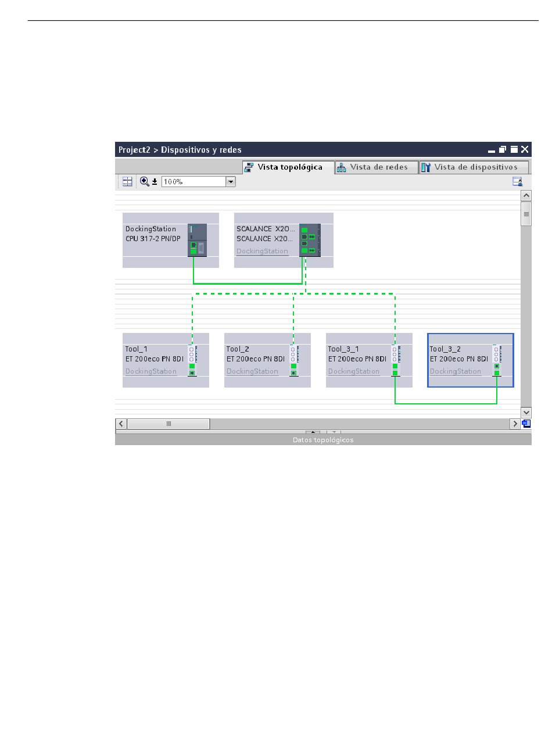The width and height of the screenshot is (552, 756).
Task: Click the down arrow splitter above Datos topológicos
Action: point(334,432)
